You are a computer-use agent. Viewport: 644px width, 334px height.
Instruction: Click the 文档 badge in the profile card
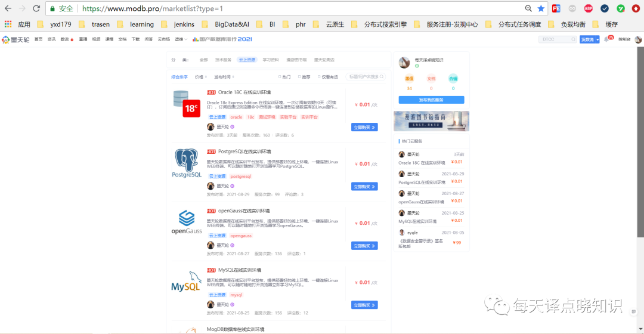click(431, 79)
